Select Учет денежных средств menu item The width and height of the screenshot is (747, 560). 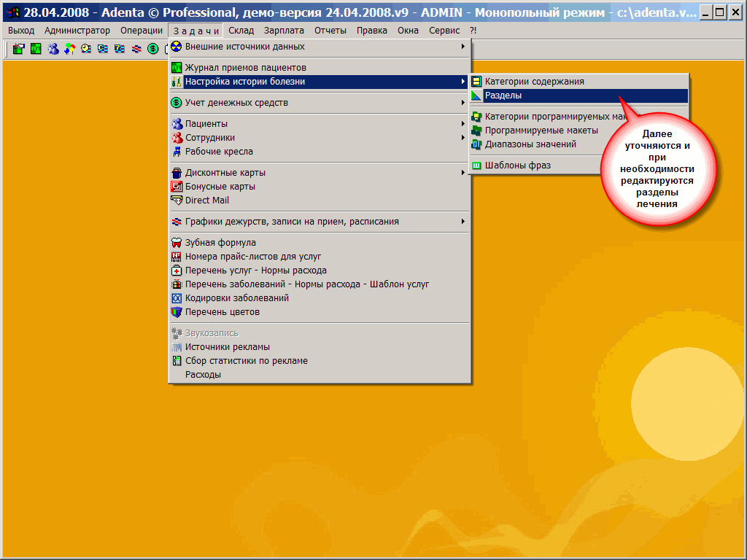click(236, 103)
